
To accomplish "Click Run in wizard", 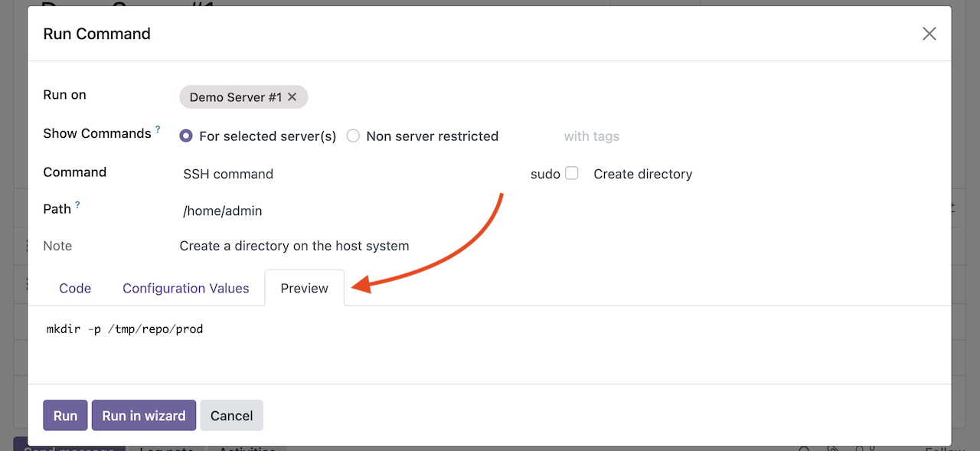I will click(x=144, y=415).
